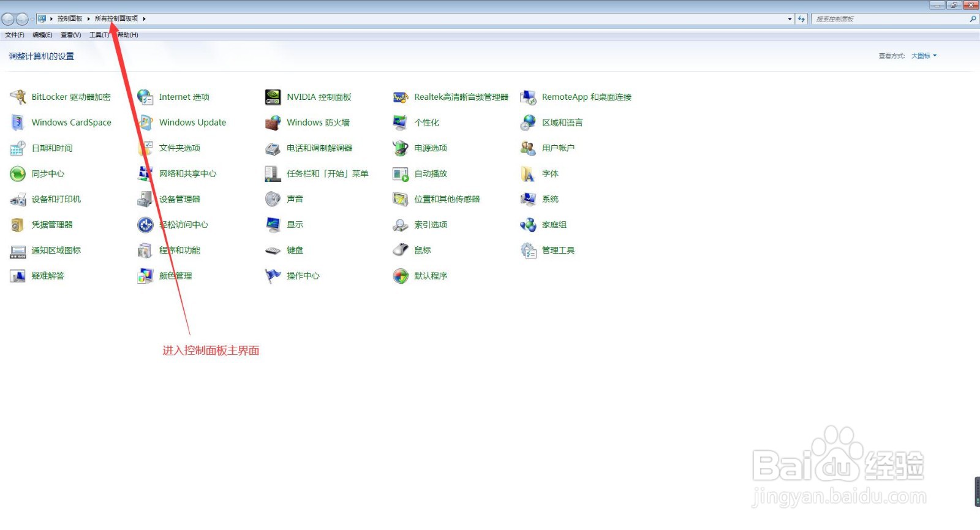The image size is (980, 530).
Task: Open the 默认程序 icon
Action: point(401,276)
